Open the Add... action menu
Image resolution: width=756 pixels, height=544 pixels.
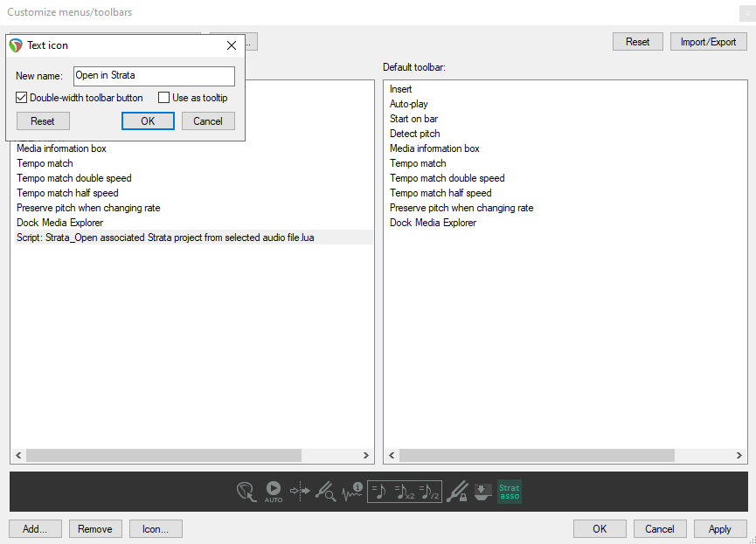pyautogui.click(x=35, y=528)
